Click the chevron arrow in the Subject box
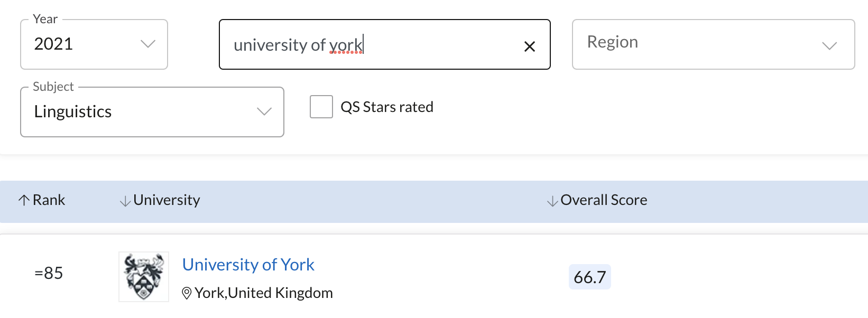Viewport: 868px width, 318px height. pos(264,111)
